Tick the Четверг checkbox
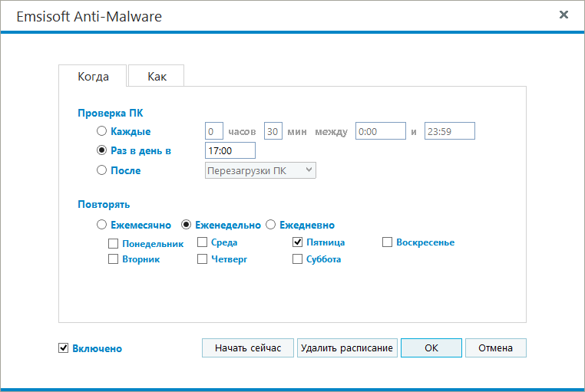The height and width of the screenshot is (392, 585). click(202, 259)
